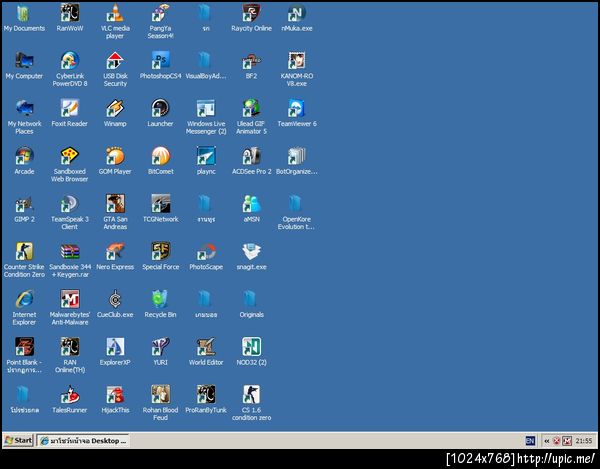Launch VLC media player shortcut
This screenshot has height=469, width=600.
115,21
